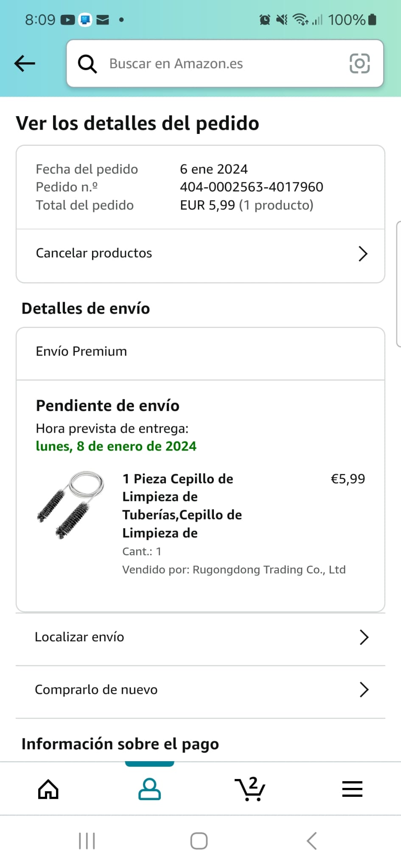Open the account profile tab
Viewport: 401px width, 868px height.
click(149, 789)
